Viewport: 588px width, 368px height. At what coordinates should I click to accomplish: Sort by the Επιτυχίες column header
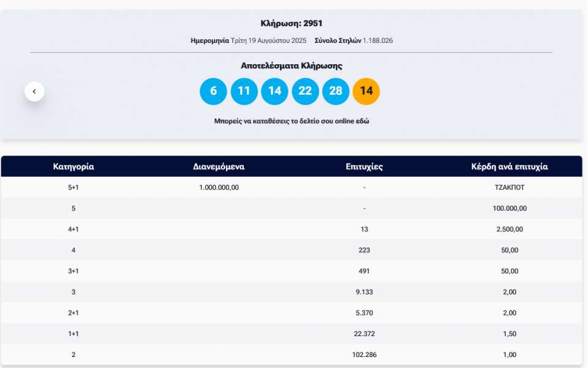click(x=364, y=167)
